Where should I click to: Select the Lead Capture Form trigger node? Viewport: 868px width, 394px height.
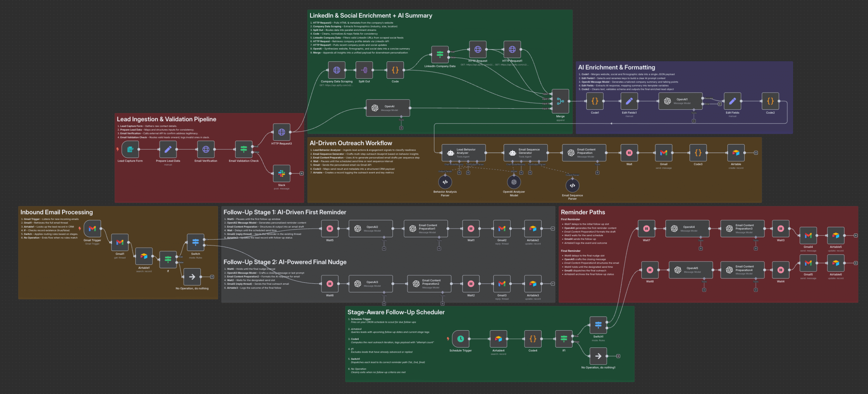pos(130,149)
